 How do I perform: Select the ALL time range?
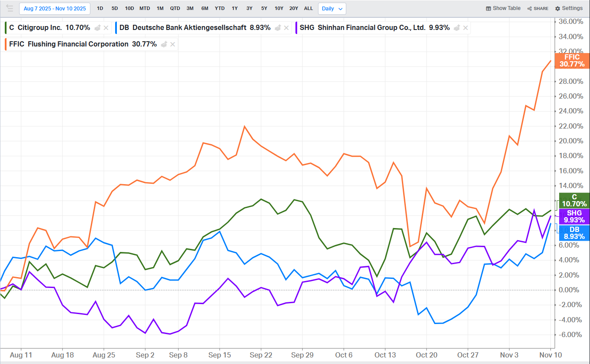[x=308, y=8]
